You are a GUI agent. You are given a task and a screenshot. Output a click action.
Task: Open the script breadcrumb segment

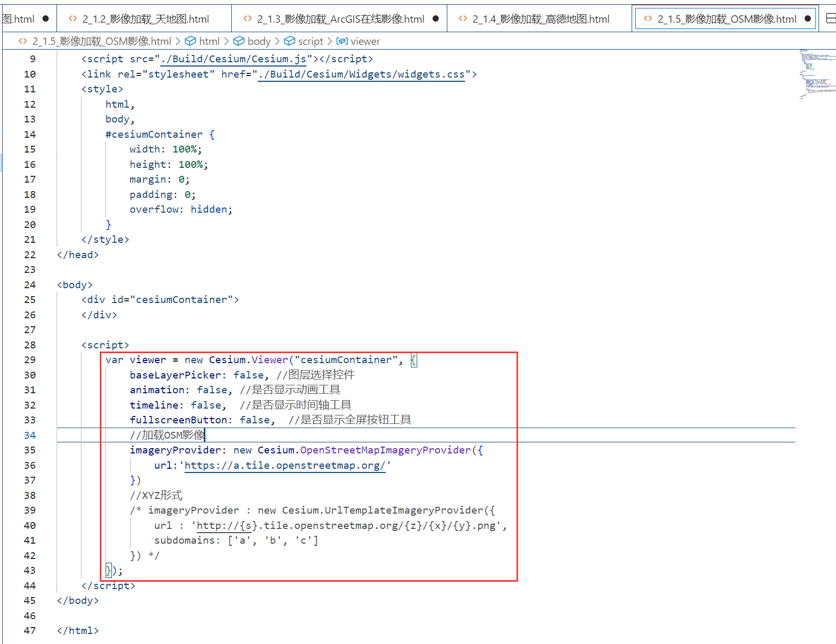(x=311, y=41)
